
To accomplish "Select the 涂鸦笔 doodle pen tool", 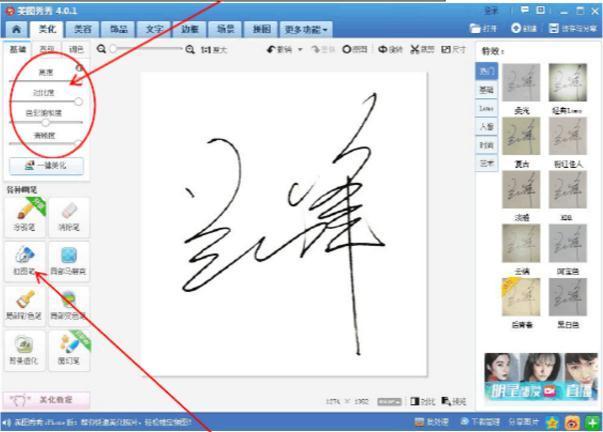I will pos(27,212).
